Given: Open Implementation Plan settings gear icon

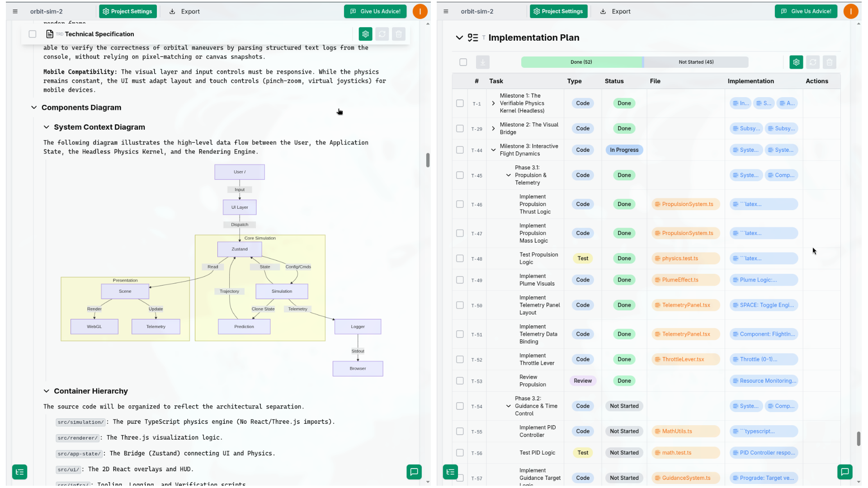Looking at the screenshot, I should pos(797,62).
